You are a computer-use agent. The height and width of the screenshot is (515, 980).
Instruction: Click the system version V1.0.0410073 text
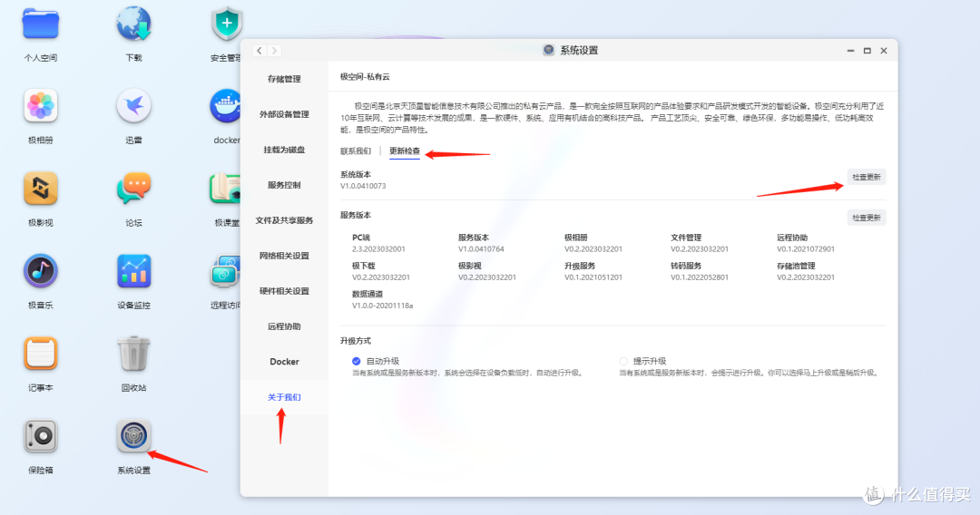[363, 186]
